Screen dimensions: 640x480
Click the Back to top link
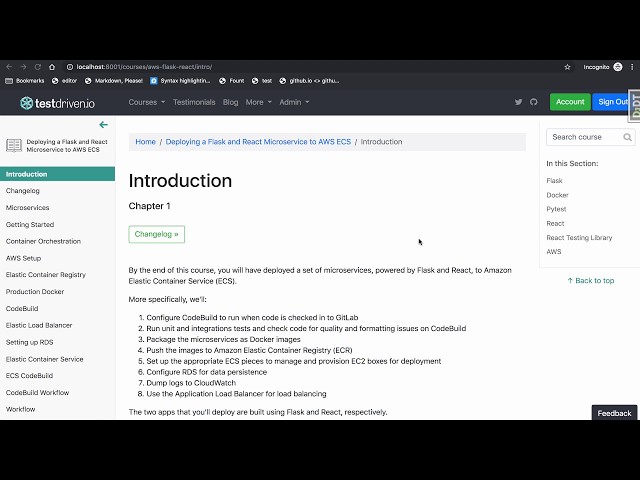591,281
